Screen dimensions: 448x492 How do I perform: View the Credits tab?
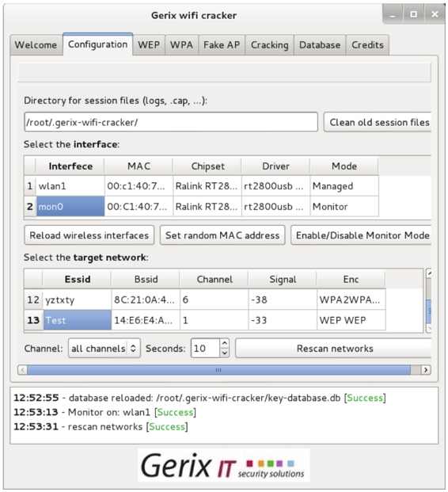(367, 45)
